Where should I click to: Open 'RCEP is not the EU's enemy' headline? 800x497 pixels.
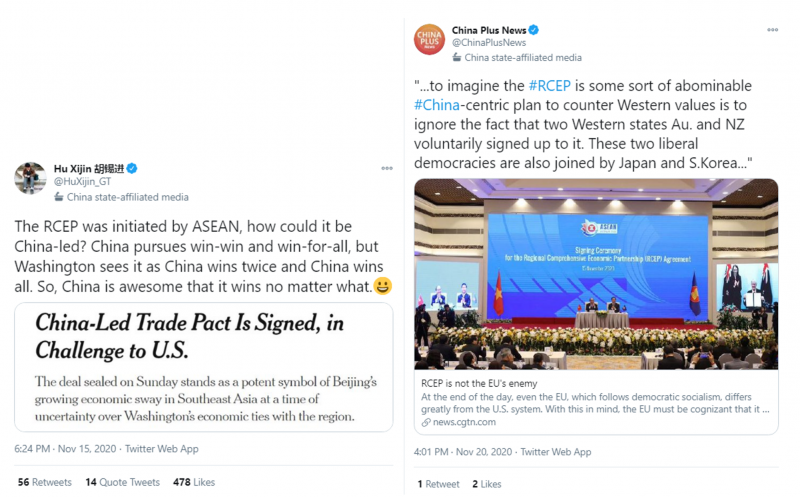[x=479, y=383]
